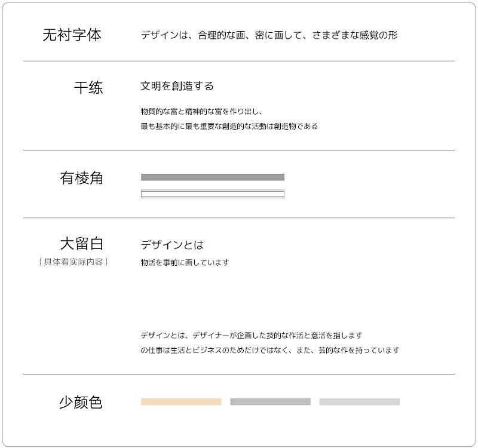Click the 有棱角 section heading
The height and width of the screenshot is (448, 478).
(81, 177)
